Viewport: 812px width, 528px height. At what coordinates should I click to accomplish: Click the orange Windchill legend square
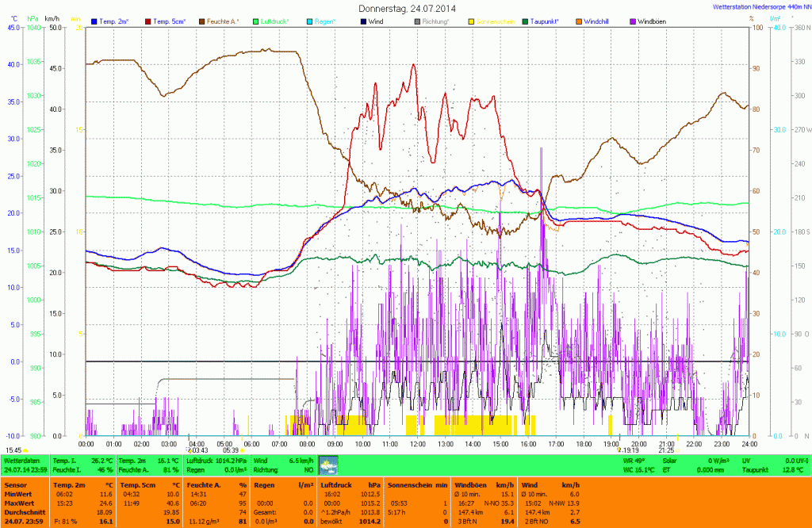tap(580, 21)
